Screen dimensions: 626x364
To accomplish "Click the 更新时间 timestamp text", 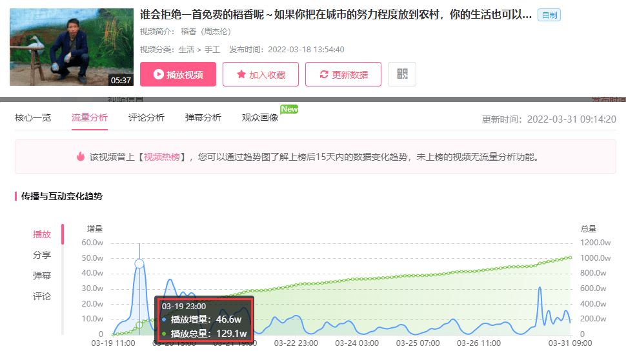I will point(549,119).
